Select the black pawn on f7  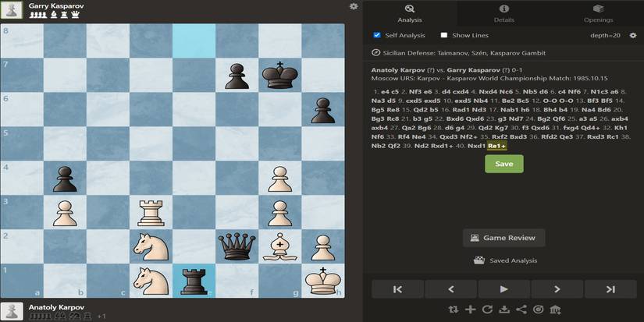pos(237,75)
